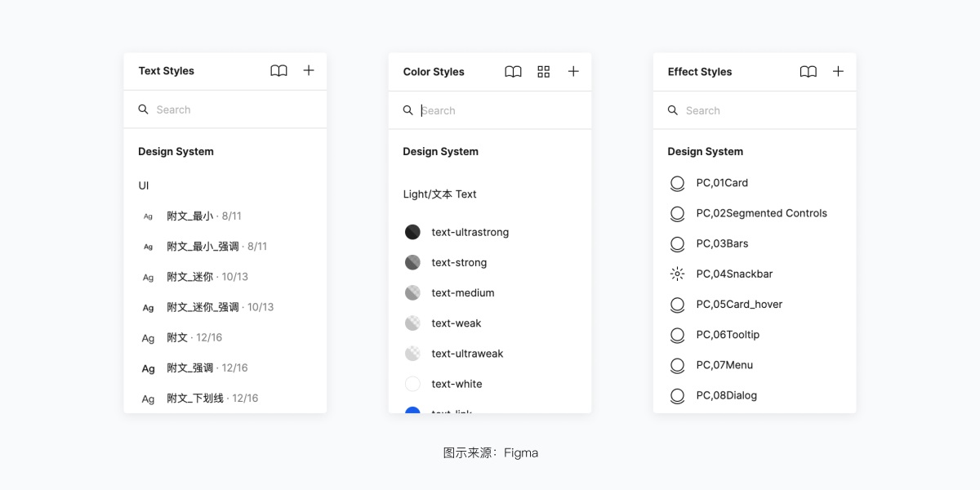The height and width of the screenshot is (490, 980).
Task: Click the Ag preview for 附文_强调 · 12/16
Action: (x=148, y=368)
